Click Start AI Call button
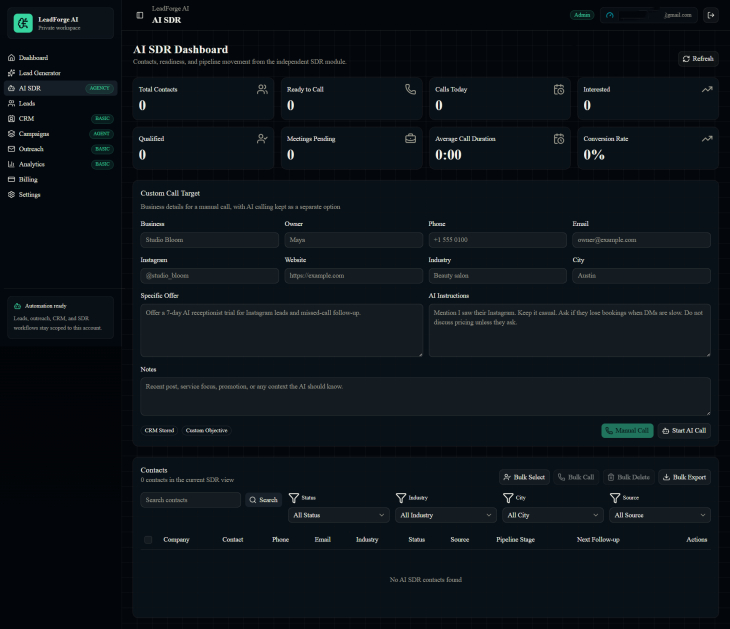This screenshot has height=629, width=730. coord(684,431)
